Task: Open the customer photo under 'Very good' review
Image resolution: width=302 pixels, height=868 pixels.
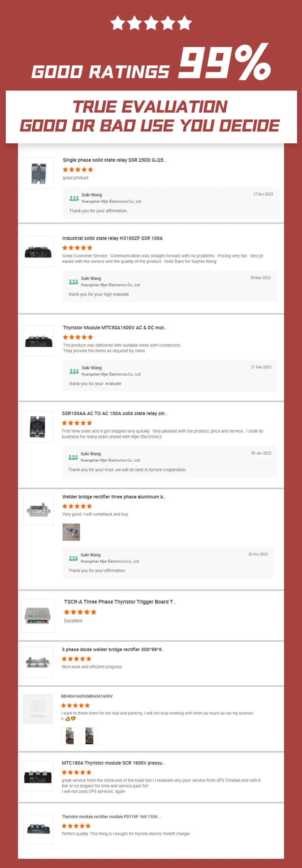Action: (x=71, y=532)
